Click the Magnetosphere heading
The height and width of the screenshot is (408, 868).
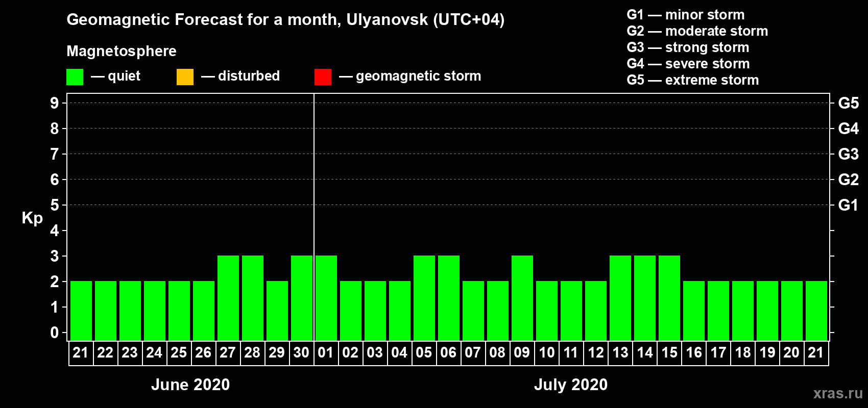pos(122,52)
